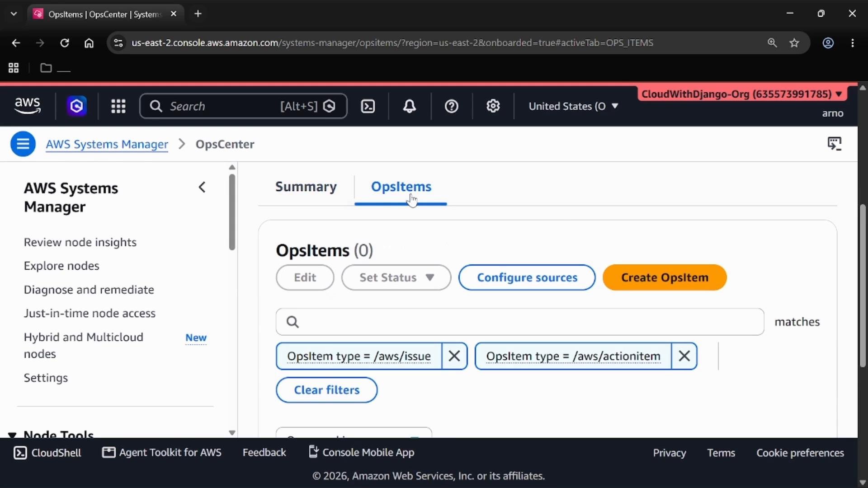868x488 pixels.
Task: Remove the /aws/issue filter chip
Action: (x=454, y=356)
